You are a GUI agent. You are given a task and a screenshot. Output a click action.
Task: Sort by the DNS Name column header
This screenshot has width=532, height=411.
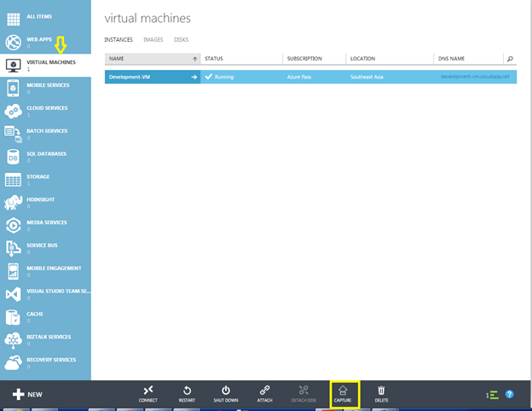coord(468,59)
